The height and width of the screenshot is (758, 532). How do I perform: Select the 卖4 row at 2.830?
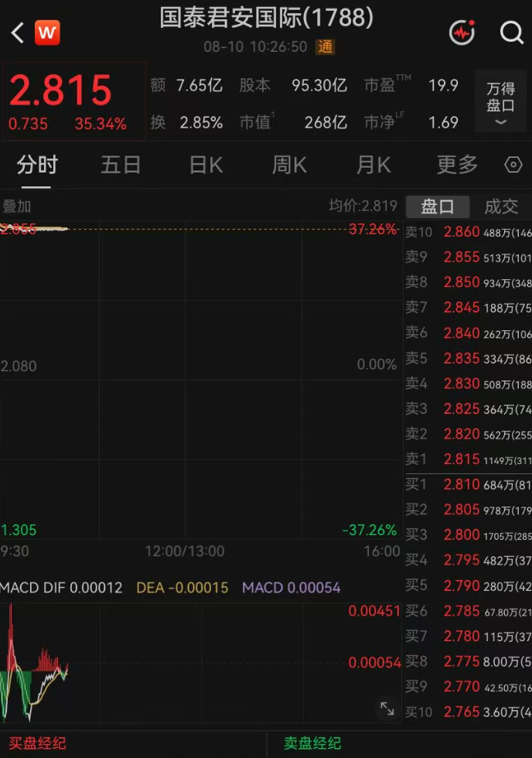[468, 384]
